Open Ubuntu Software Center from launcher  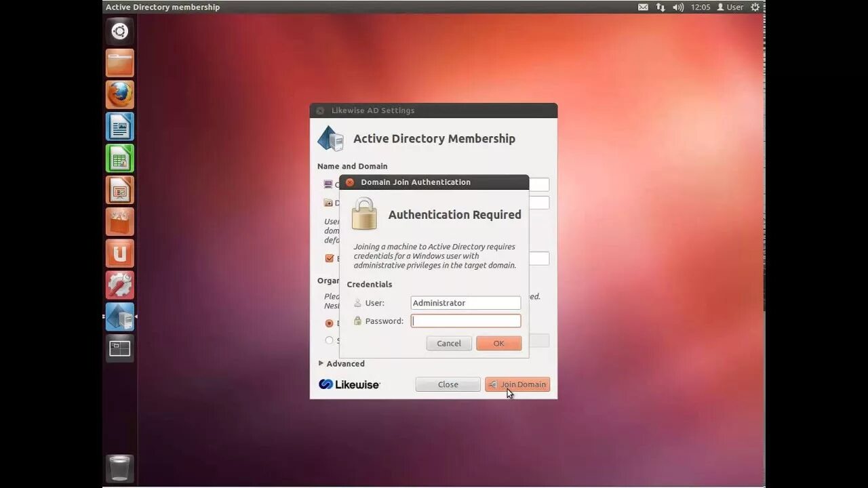pyautogui.click(x=120, y=222)
